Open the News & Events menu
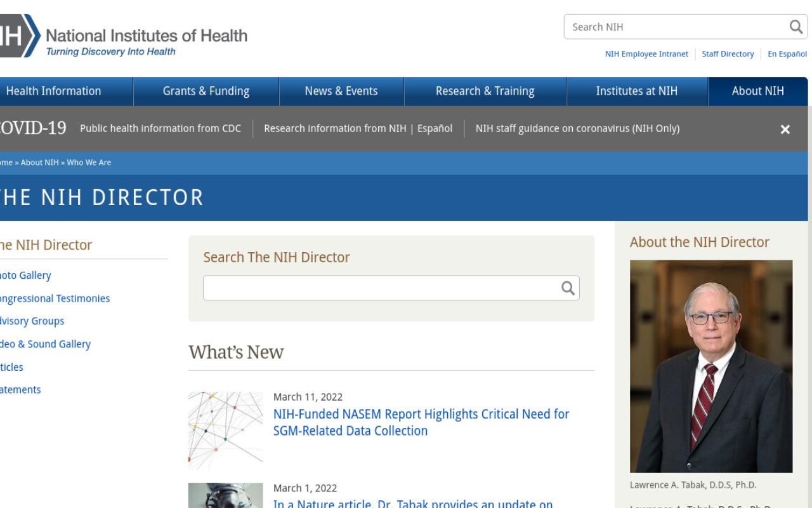The height and width of the screenshot is (508, 812). coord(341,91)
